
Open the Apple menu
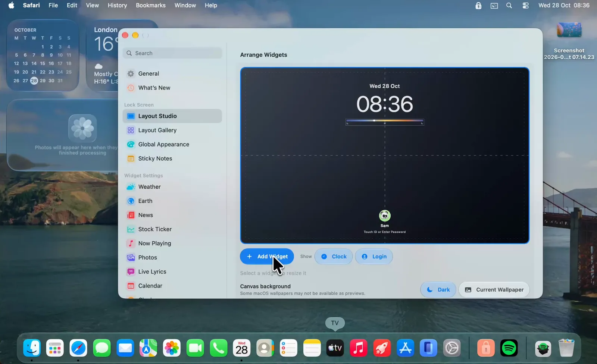click(11, 5)
